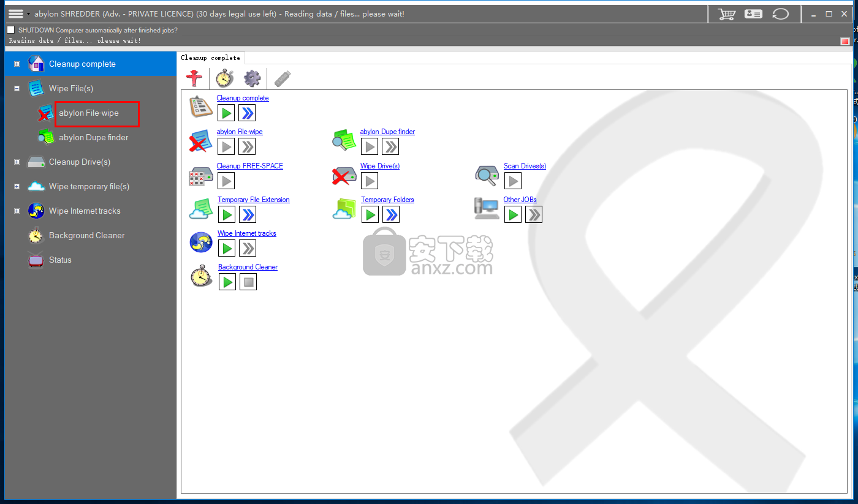Click abylon File-wipe gray play button

pyautogui.click(x=227, y=146)
